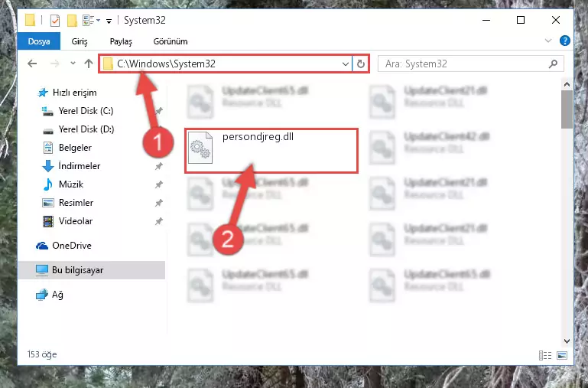
Task: Click the New folder icon in title bar
Action: coord(72,20)
